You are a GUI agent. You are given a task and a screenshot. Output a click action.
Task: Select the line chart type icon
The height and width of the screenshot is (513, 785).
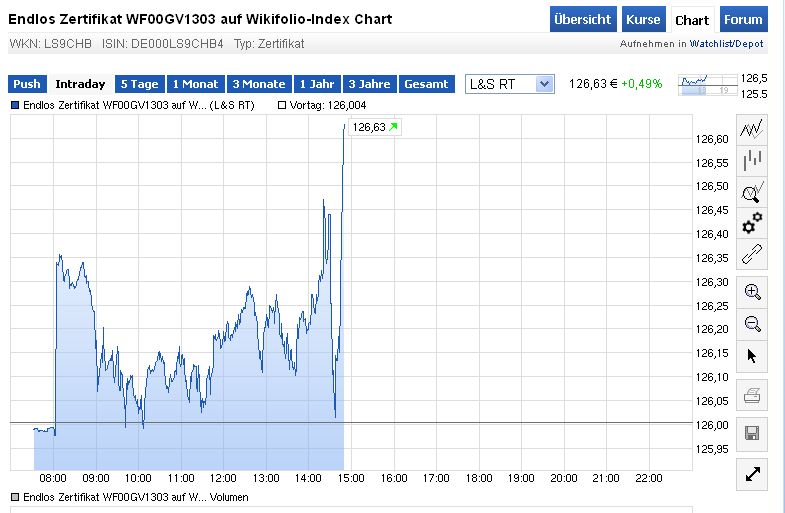[x=751, y=130]
